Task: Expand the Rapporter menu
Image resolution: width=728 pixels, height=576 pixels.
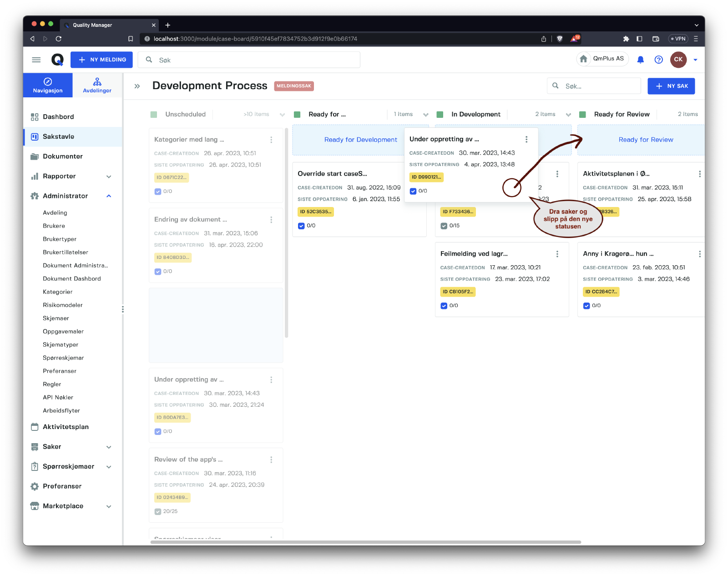Action: click(109, 177)
